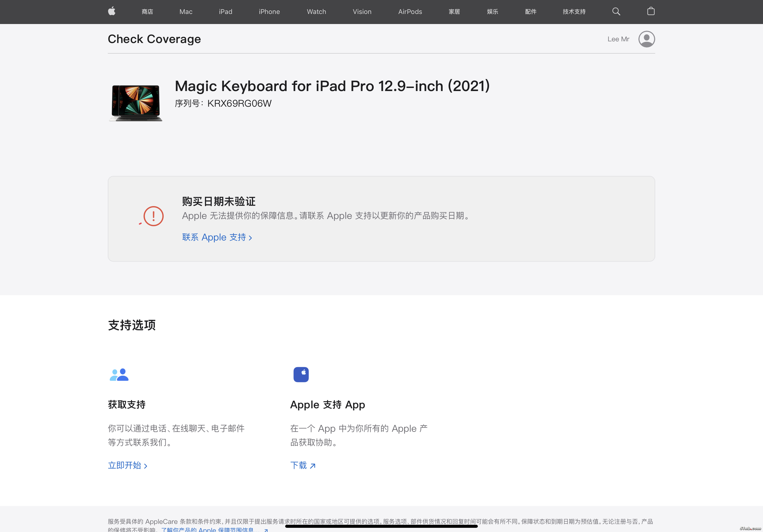Click the 下载 link for Support App
The height and width of the screenshot is (532, 763).
pyautogui.click(x=302, y=465)
